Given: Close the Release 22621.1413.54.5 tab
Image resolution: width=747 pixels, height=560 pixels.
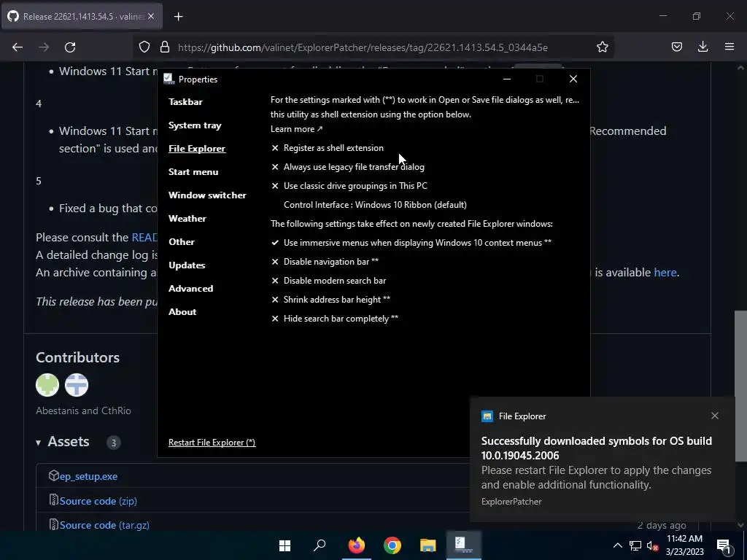Looking at the screenshot, I should pos(151,16).
